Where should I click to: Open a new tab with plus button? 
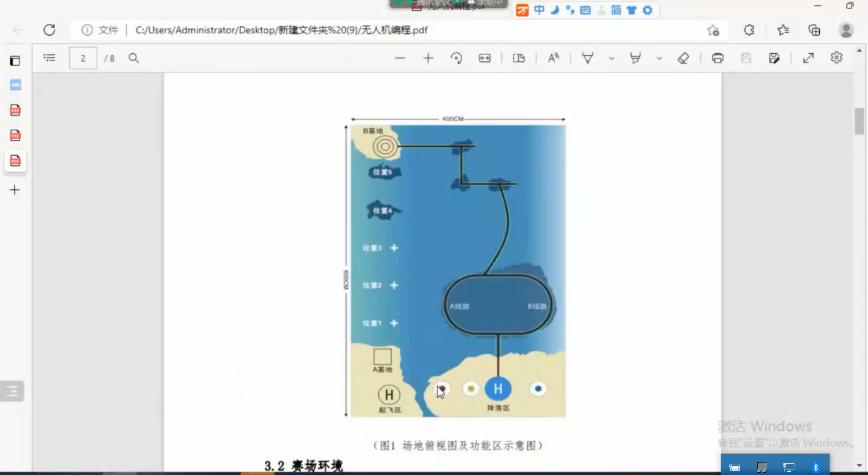pos(15,190)
